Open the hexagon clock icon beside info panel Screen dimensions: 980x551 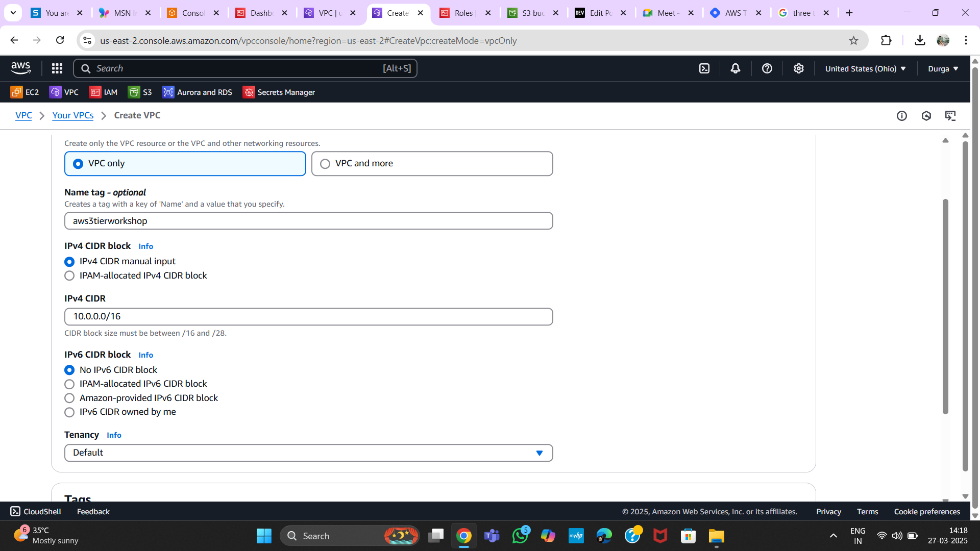pyautogui.click(x=926, y=116)
